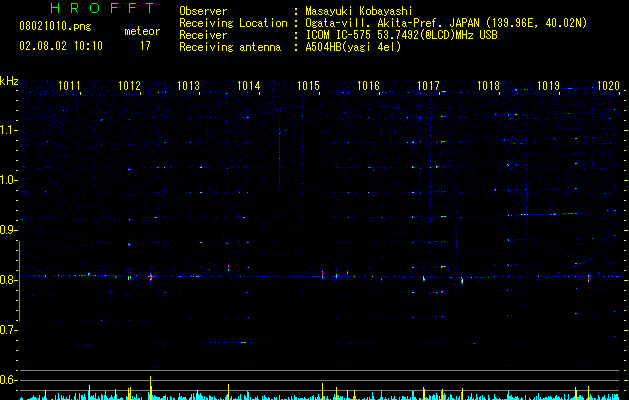Click the 1013 time axis label
The height and width of the screenshot is (400, 629).
189,86
